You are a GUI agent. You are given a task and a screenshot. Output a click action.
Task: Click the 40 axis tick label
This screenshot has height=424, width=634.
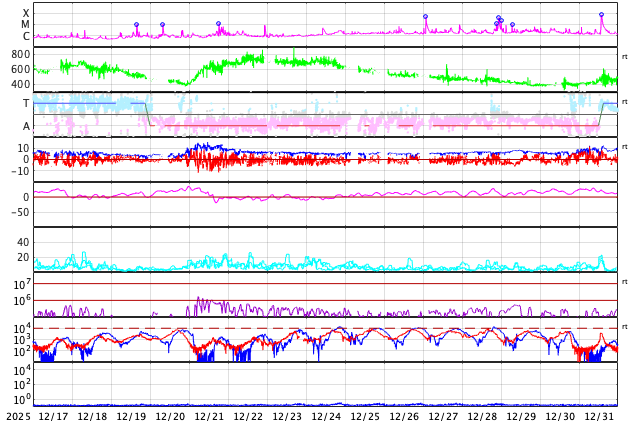[23, 242]
